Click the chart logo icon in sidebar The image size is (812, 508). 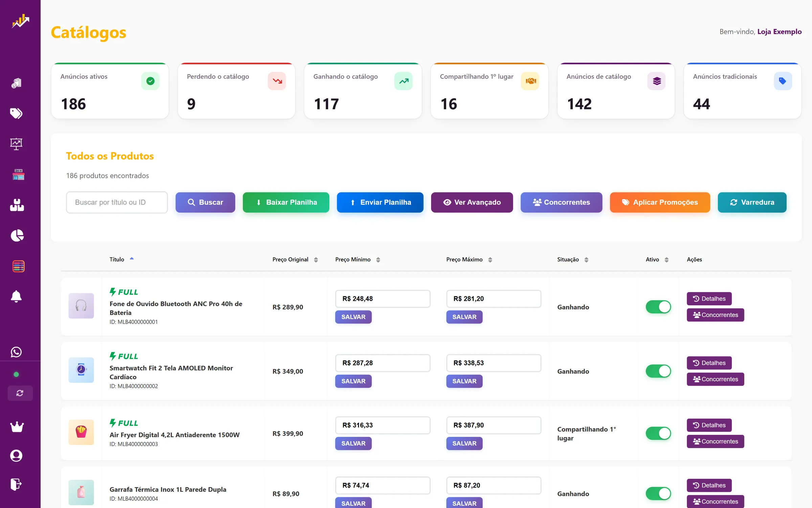(x=20, y=21)
